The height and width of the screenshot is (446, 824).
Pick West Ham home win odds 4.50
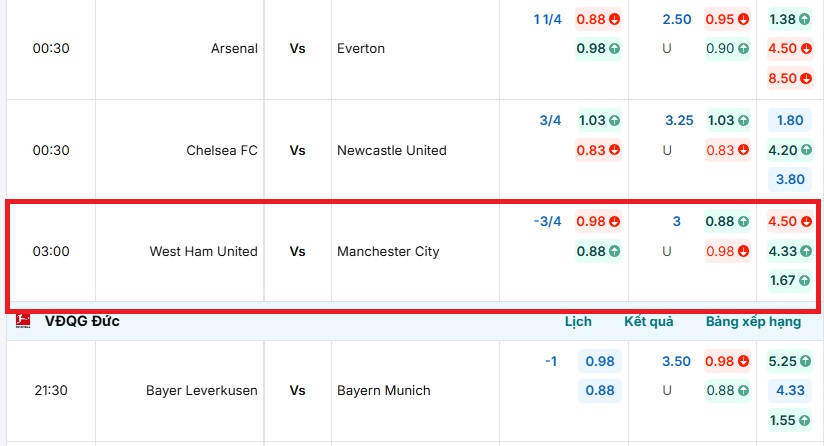coord(789,221)
